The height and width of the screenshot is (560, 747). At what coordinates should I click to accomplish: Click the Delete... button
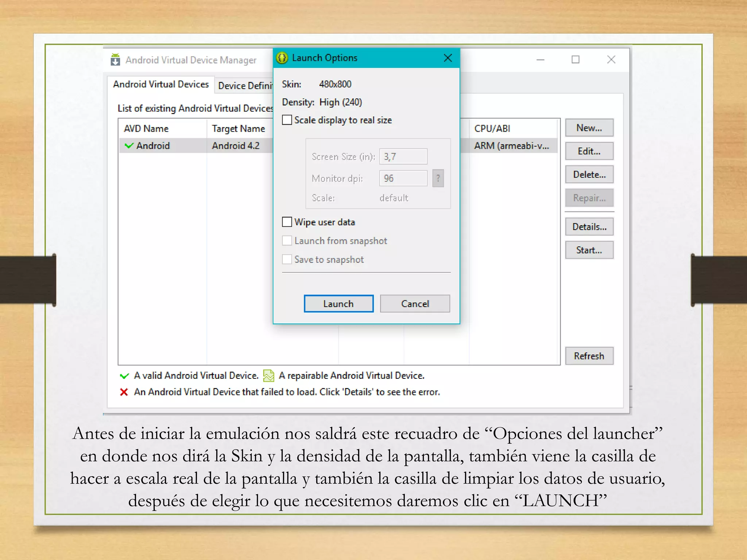pyautogui.click(x=589, y=175)
